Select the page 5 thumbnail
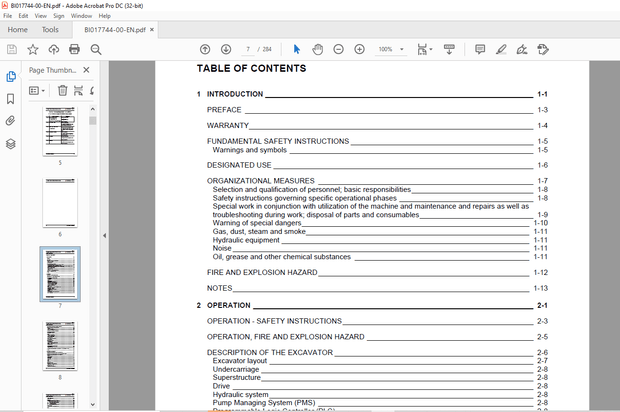 tap(60, 131)
